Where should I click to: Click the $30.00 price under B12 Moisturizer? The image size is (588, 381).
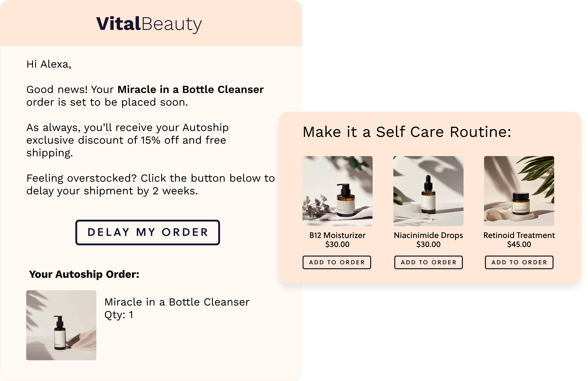(x=337, y=244)
